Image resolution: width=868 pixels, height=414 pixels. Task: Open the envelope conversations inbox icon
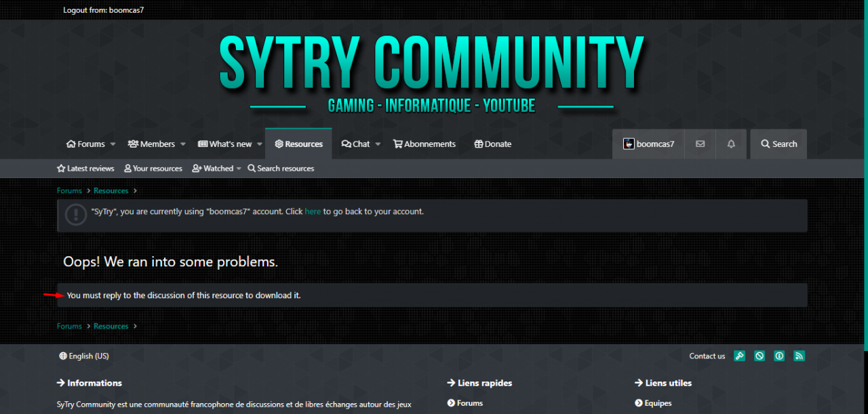(700, 144)
